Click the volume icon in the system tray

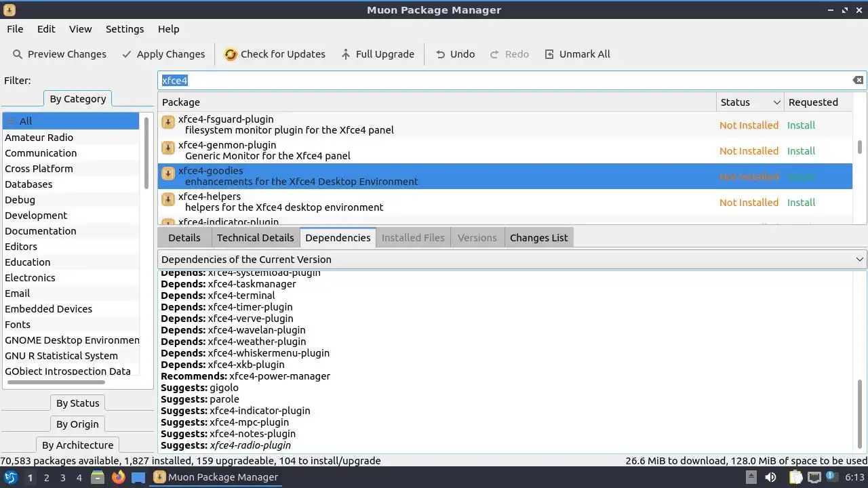click(x=772, y=477)
